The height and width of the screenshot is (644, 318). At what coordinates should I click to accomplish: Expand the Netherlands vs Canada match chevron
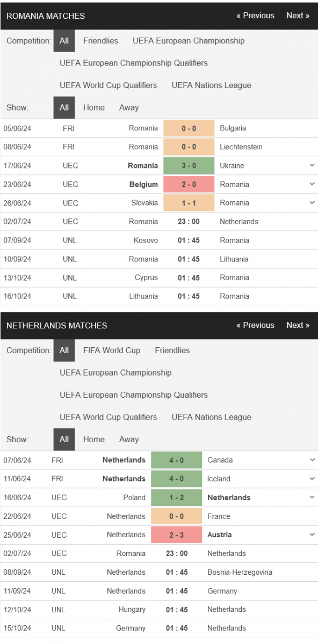tap(312, 460)
